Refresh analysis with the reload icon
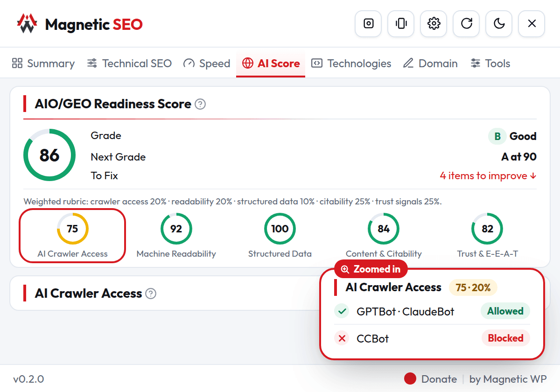The width and height of the screenshot is (560, 392). pyautogui.click(x=467, y=23)
